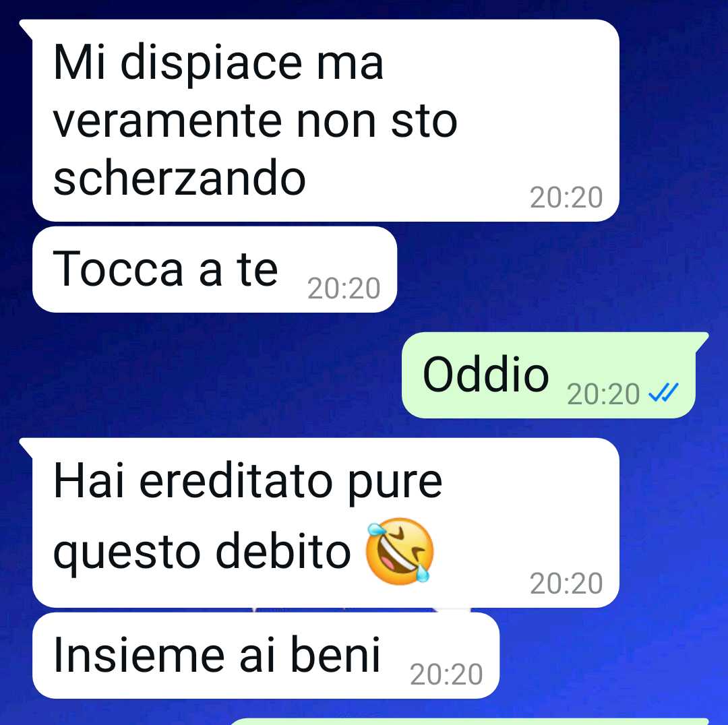Image resolution: width=728 pixels, height=725 pixels.
Task: Tap the partially visible green bubble at bottom
Action: point(469,721)
